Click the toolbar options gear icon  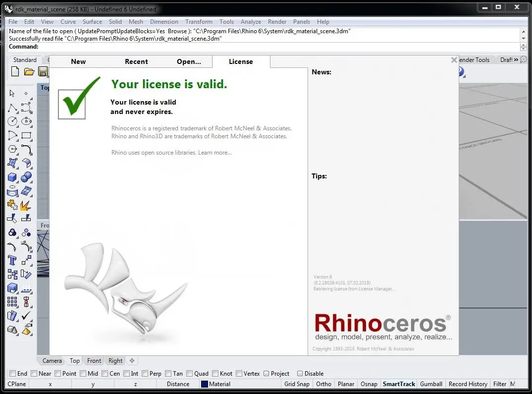[x=524, y=59]
